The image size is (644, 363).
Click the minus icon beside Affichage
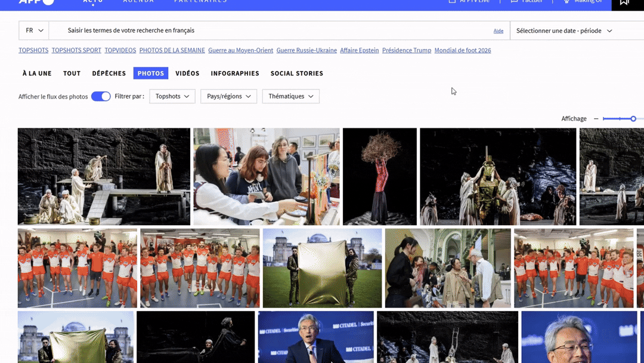596,119
